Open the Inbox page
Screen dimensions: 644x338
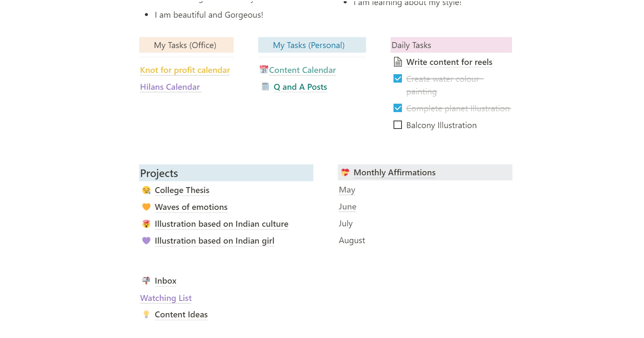coord(165,281)
